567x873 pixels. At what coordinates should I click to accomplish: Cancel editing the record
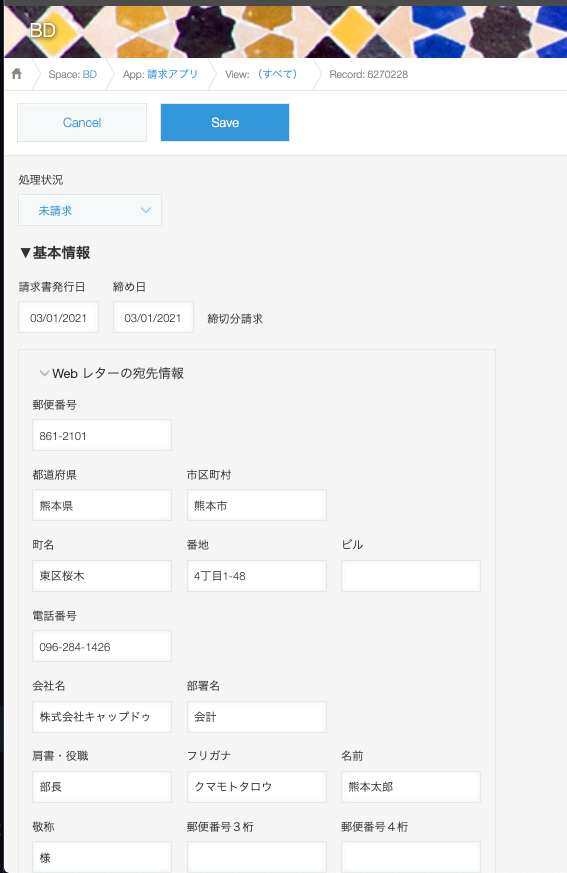click(82, 122)
